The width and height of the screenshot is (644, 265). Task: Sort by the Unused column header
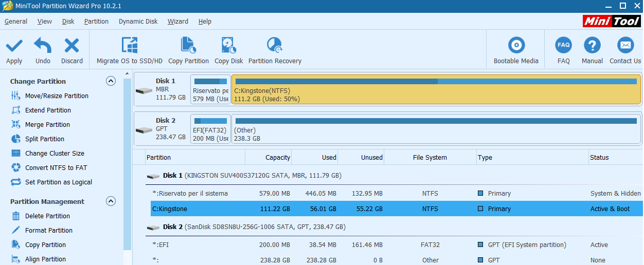click(x=361, y=158)
